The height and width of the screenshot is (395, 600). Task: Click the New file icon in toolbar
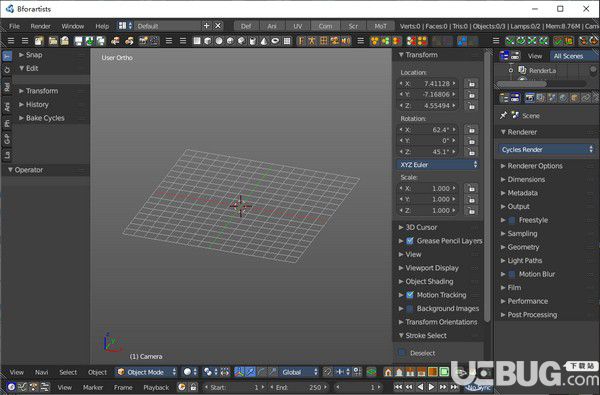tap(39, 41)
